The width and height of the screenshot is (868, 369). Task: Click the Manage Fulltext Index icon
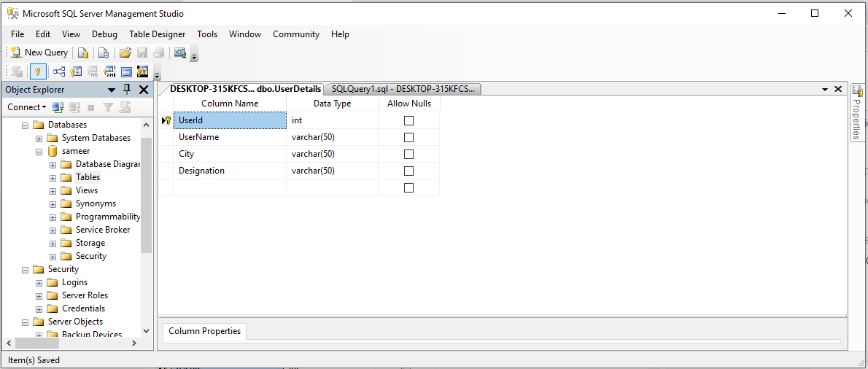pyautogui.click(x=93, y=71)
